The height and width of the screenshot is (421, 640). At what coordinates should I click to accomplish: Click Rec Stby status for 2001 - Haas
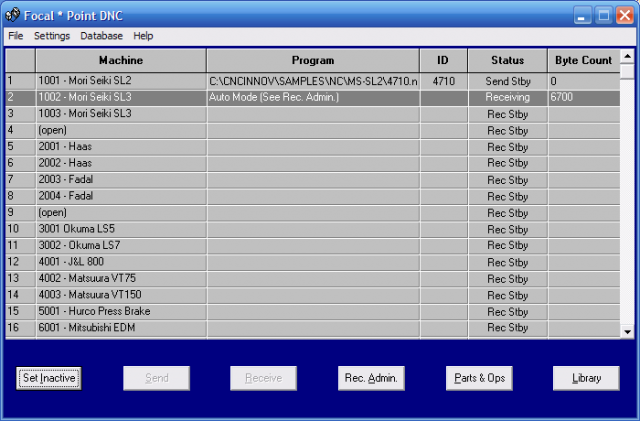point(508,147)
